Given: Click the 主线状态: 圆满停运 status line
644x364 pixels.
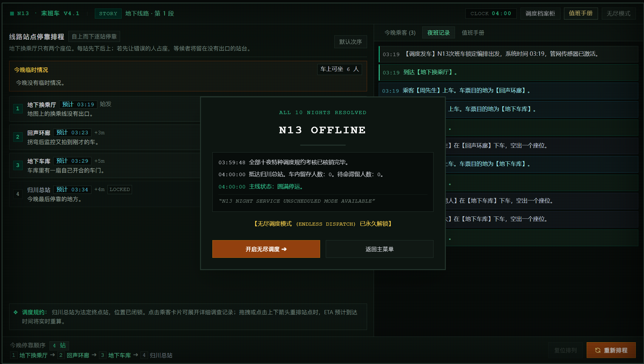Looking at the screenshot, I should [261, 187].
